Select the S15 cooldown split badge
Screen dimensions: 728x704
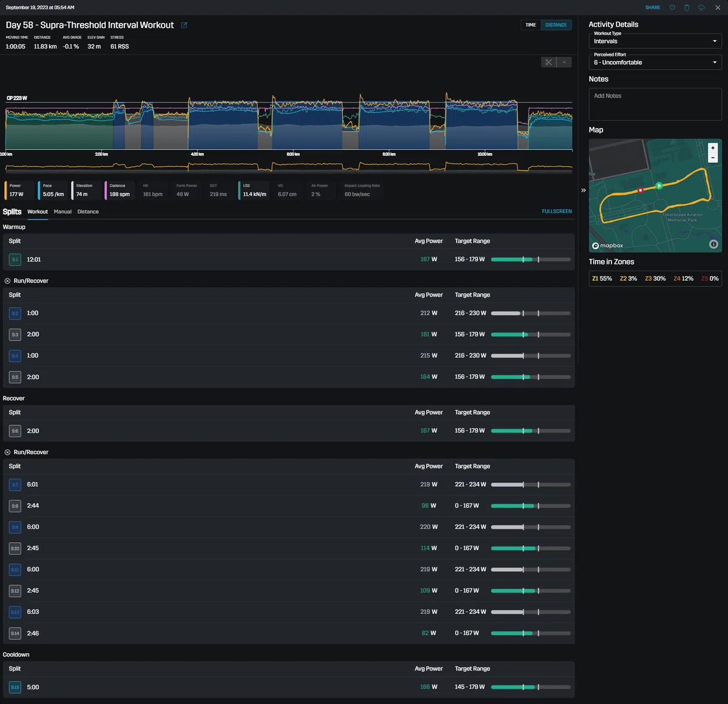(x=15, y=687)
